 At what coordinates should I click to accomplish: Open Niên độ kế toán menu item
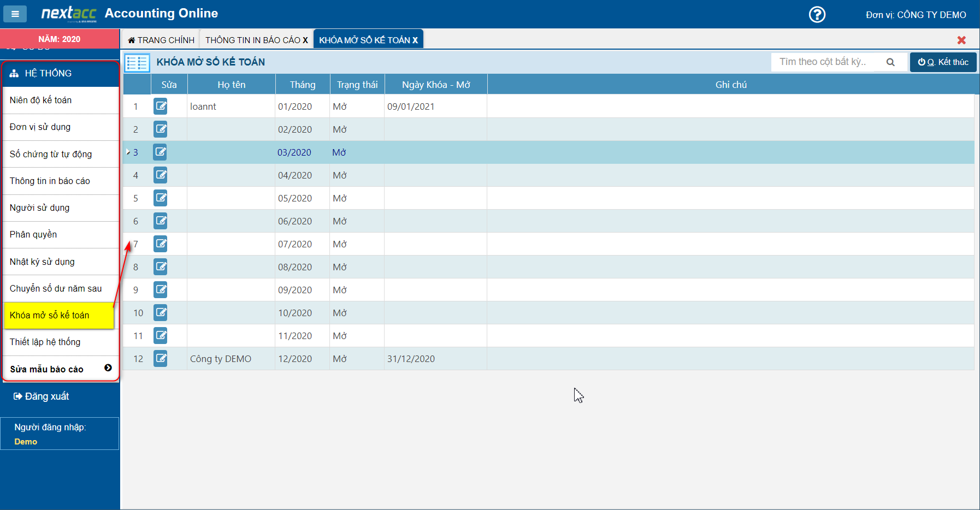pyautogui.click(x=41, y=100)
